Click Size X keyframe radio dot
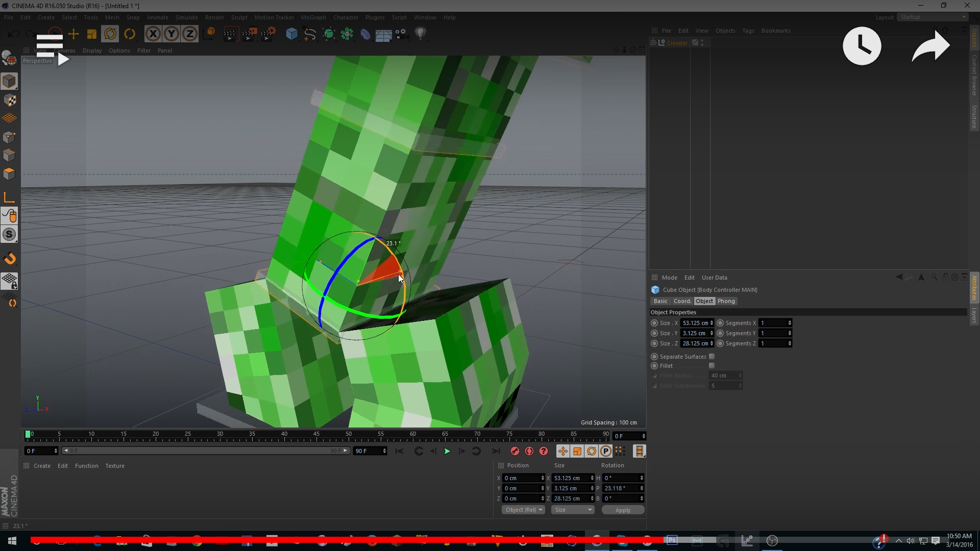This screenshot has height=551, width=980. pos(654,323)
